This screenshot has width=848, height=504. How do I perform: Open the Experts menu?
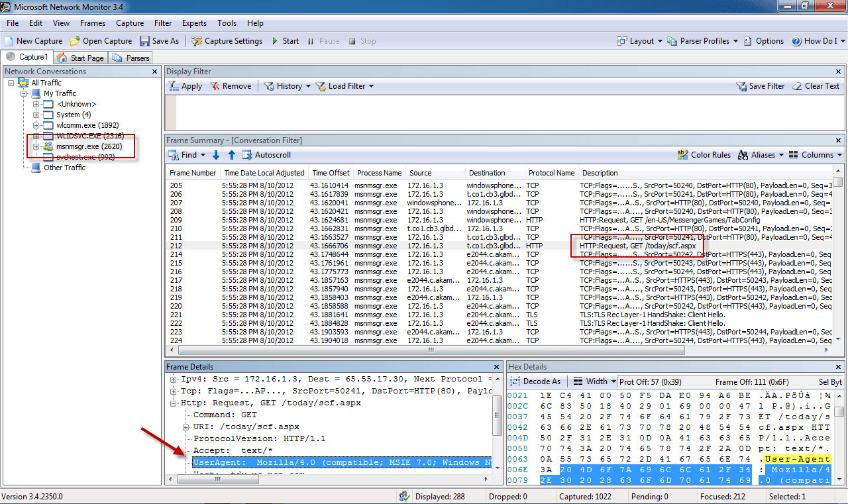[x=194, y=23]
